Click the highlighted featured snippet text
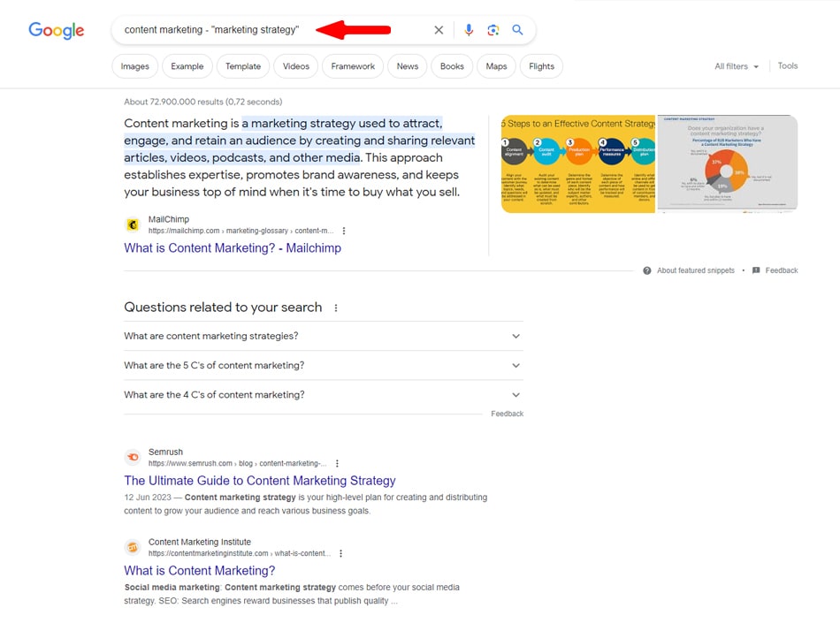 coord(300,141)
